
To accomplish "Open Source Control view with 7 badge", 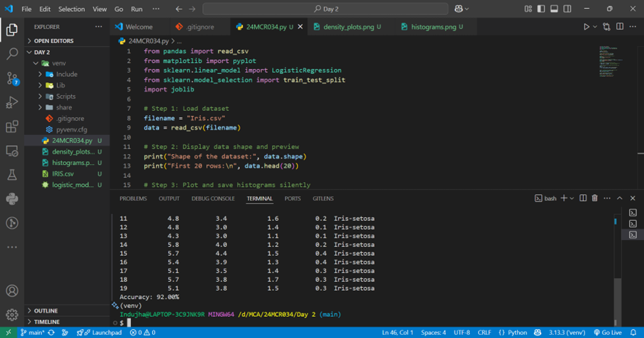I will [12, 78].
